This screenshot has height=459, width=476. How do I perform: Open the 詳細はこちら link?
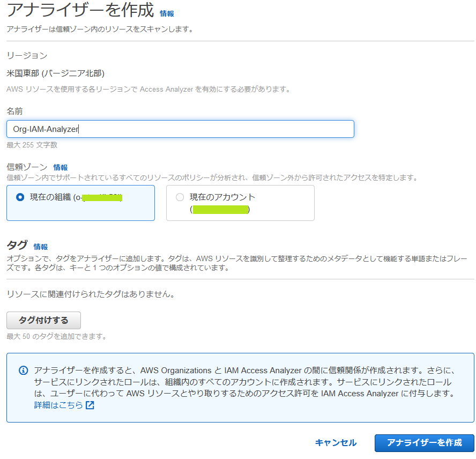coord(58,405)
